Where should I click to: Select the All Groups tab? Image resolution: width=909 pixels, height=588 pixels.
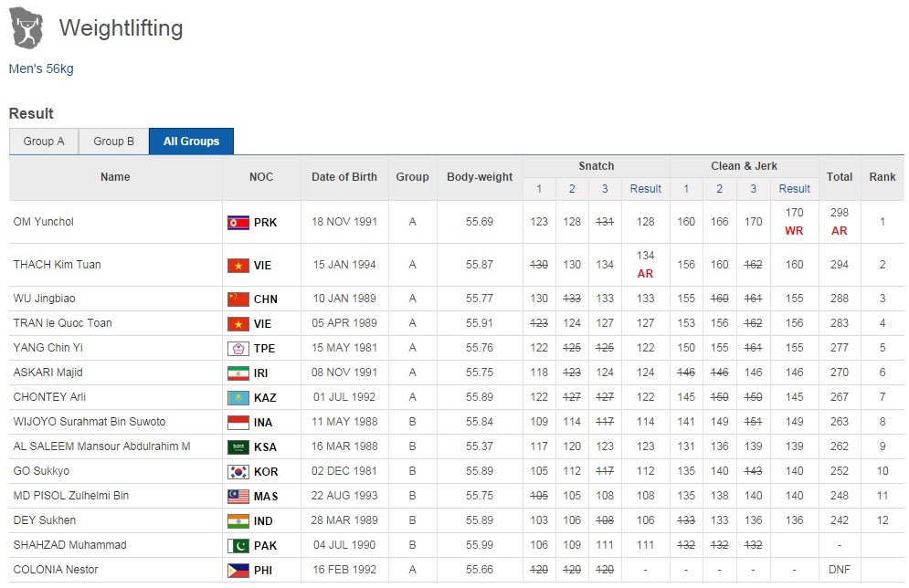coord(191,142)
